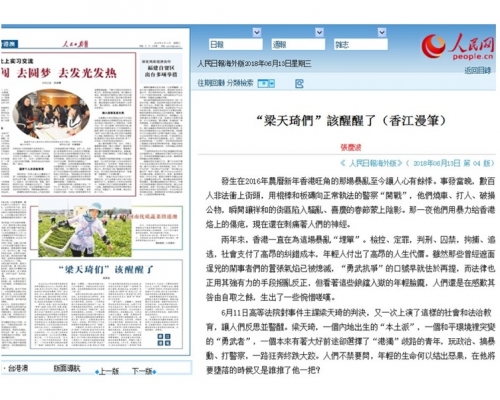Image resolution: width=500 pixels, height=400 pixels.
Task: Click the paragraph beginning 發生在2016年農曆新年
Action: 350,203
